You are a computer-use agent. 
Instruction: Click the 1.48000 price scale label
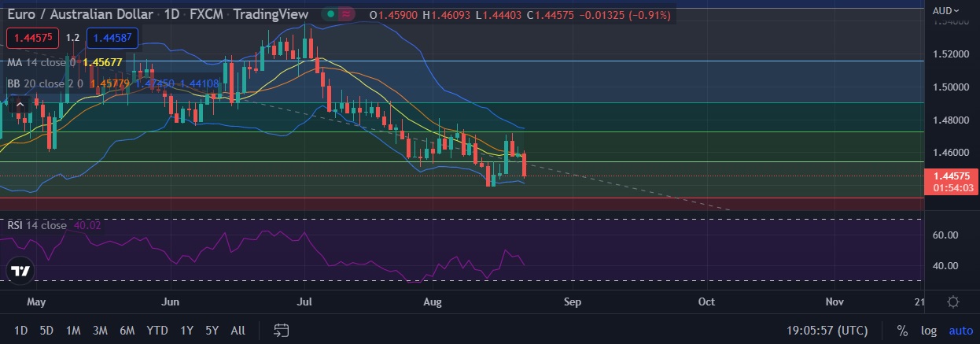[952, 120]
